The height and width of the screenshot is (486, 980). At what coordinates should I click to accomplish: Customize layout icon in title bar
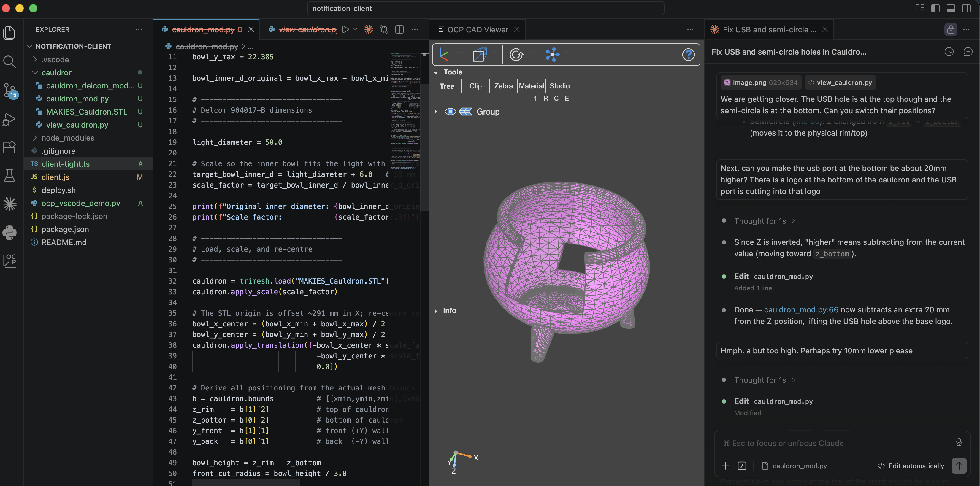click(x=920, y=8)
